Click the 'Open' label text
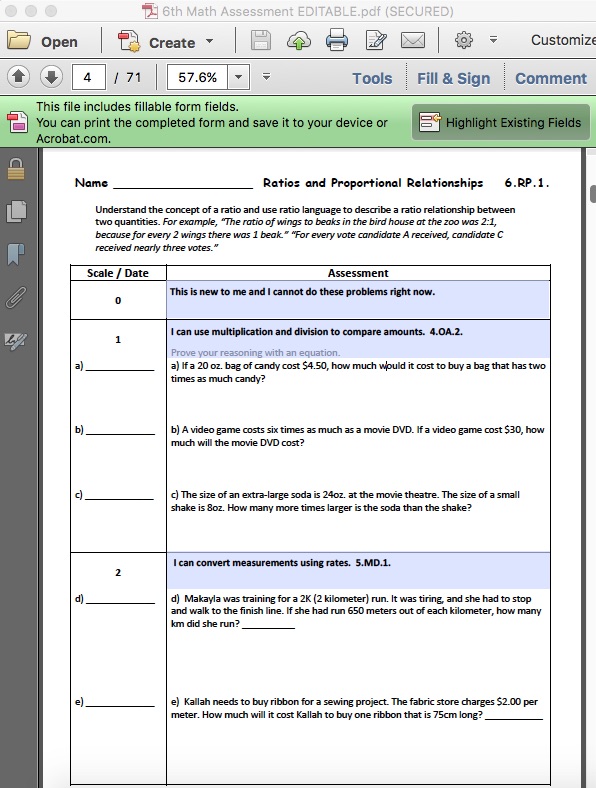The height and width of the screenshot is (788, 596). tap(59, 42)
